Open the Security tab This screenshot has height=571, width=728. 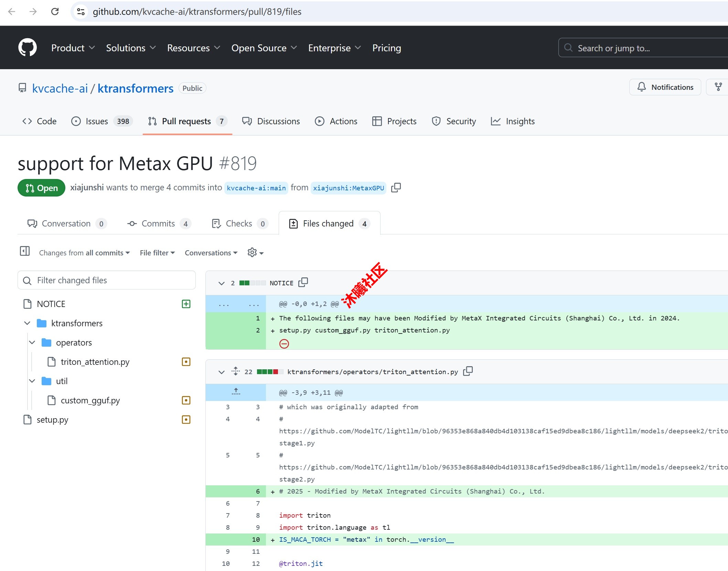coord(454,121)
